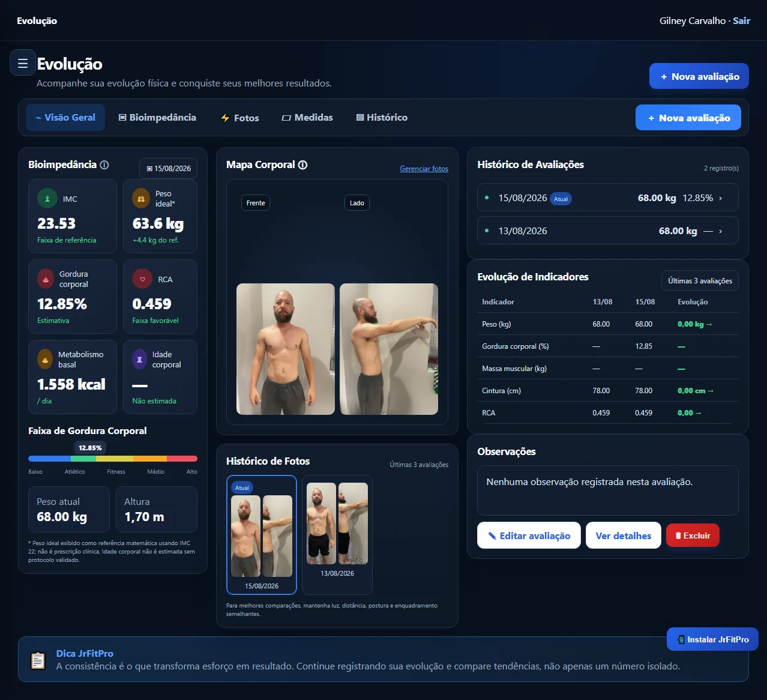Click the Peso ideal card icon
The width and height of the screenshot is (767, 700).
[141, 199]
